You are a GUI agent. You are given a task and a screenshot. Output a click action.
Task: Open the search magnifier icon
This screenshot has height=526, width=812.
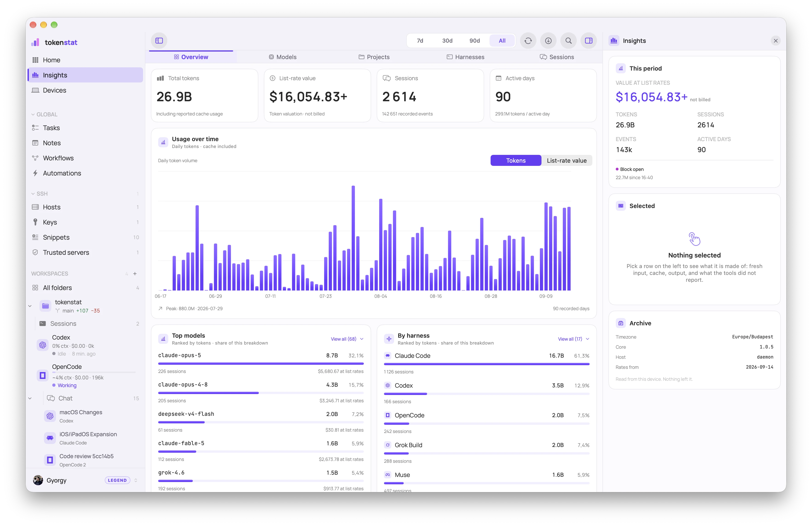(568, 41)
